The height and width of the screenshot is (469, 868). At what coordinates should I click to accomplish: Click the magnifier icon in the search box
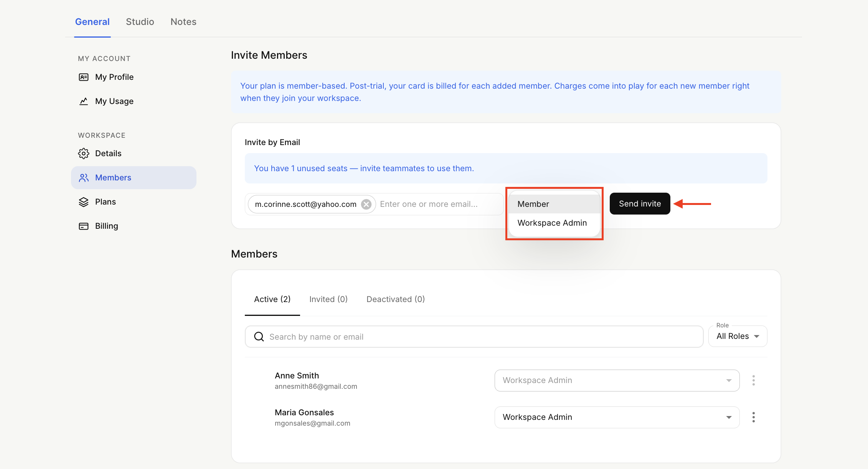(259, 337)
